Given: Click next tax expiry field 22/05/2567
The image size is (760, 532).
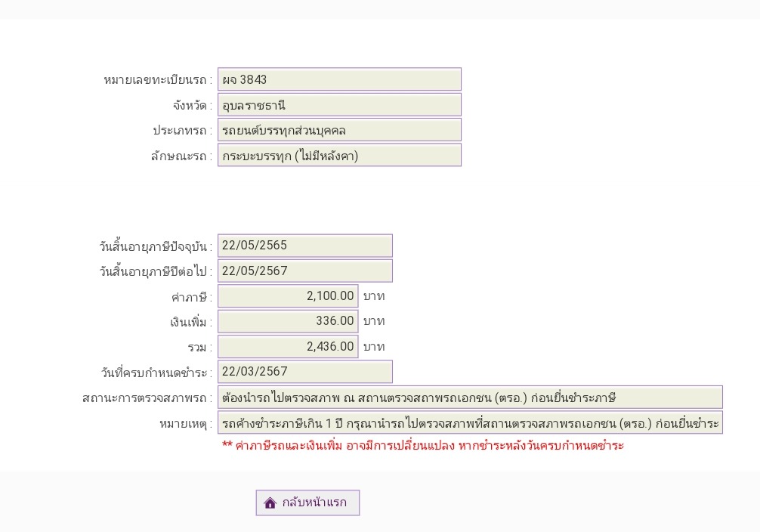Looking at the screenshot, I should tap(305, 271).
